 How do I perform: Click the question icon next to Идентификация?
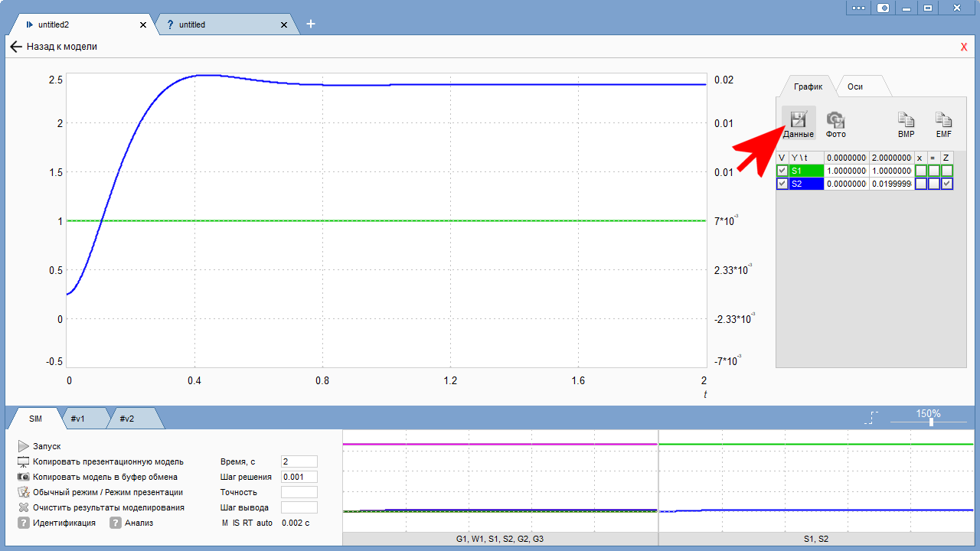point(23,523)
